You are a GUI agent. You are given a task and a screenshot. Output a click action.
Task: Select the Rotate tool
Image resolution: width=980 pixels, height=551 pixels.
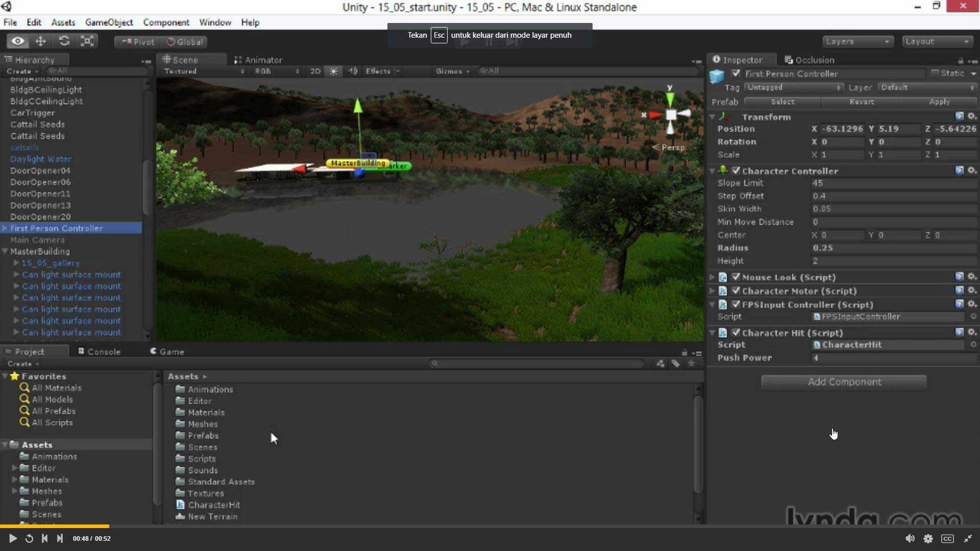(64, 41)
